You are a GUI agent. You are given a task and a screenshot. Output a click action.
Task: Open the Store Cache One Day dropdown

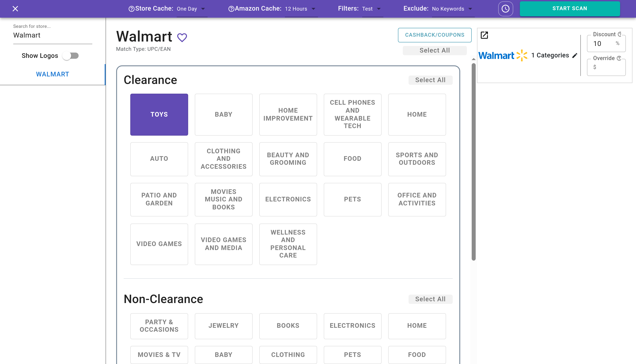[192, 9]
